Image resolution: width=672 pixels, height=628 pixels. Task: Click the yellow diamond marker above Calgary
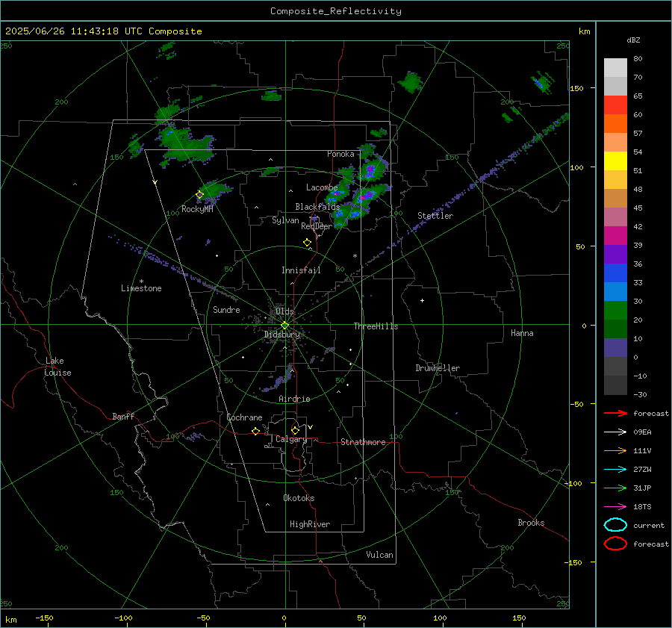tap(295, 430)
